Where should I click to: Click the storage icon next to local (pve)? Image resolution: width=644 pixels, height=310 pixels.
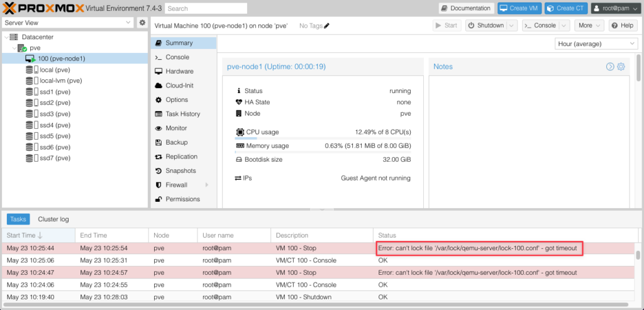click(32, 70)
